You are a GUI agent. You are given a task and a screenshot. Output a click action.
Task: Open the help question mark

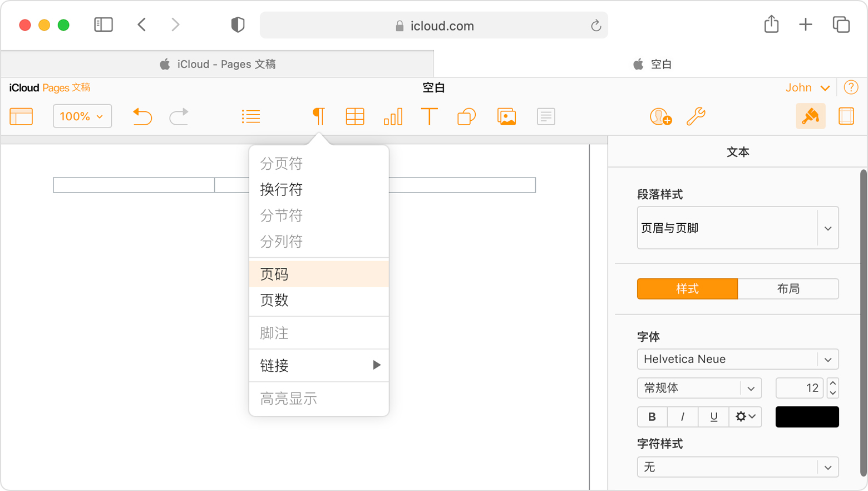click(x=851, y=87)
